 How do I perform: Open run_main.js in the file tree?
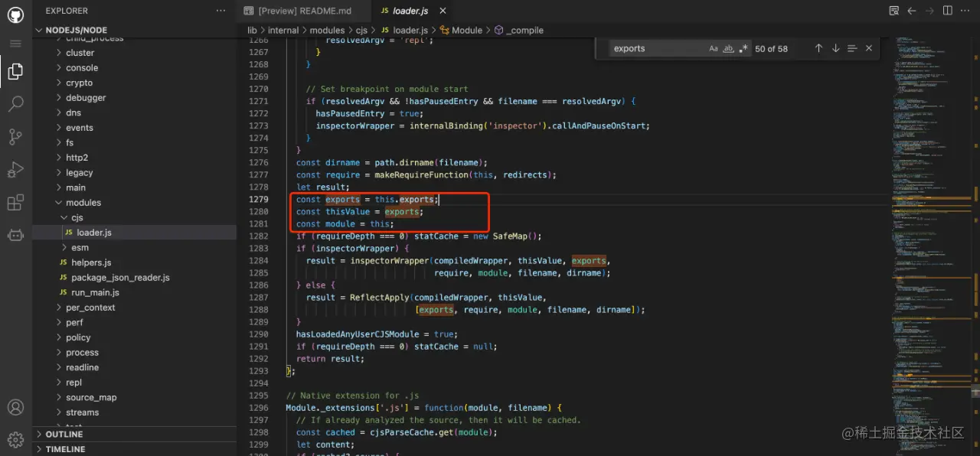click(x=134, y=292)
